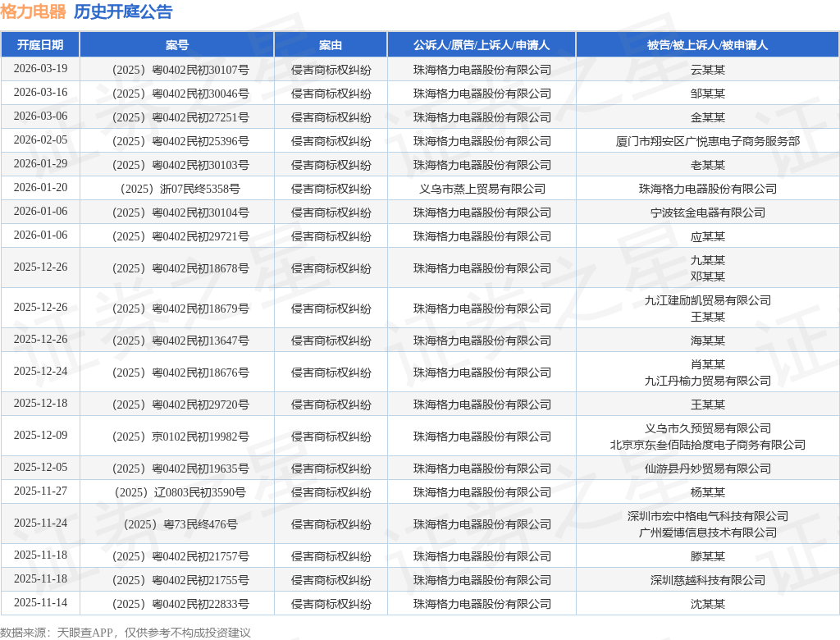Click defendant 仙游县丹妙贸易有限公司

pyautogui.click(x=708, y=469)
